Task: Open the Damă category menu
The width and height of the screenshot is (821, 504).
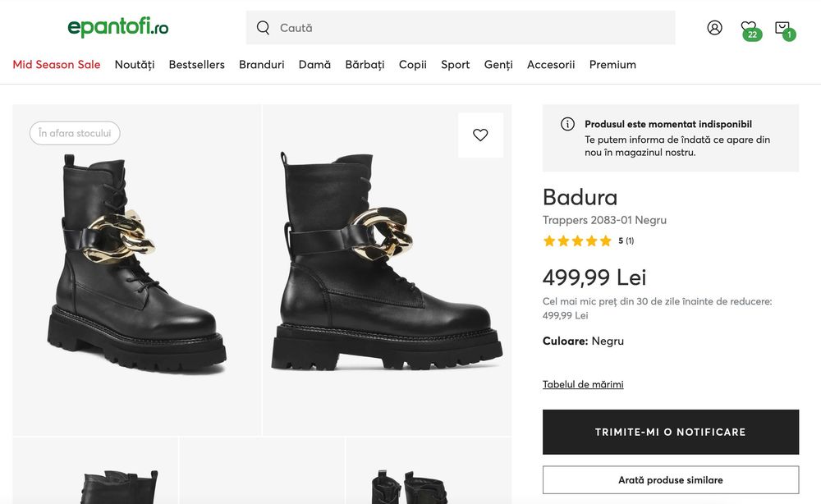Action: [314, 65]
